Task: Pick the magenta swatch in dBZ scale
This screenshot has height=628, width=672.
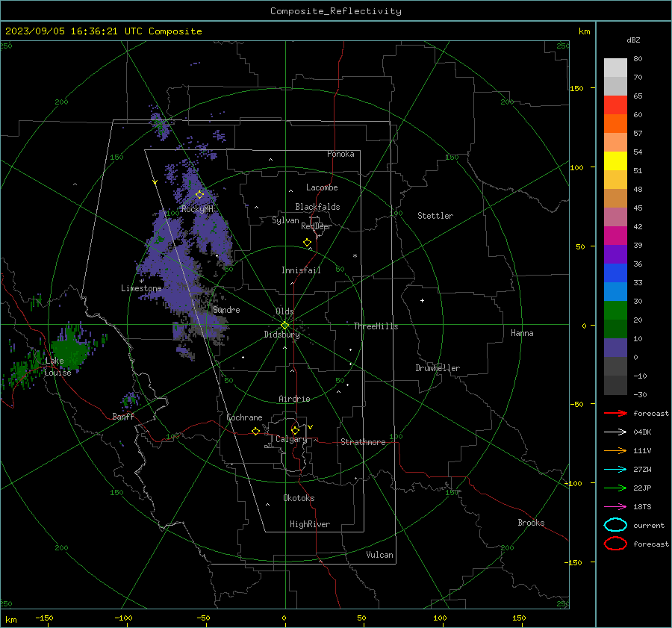Action: pos(615,235)
